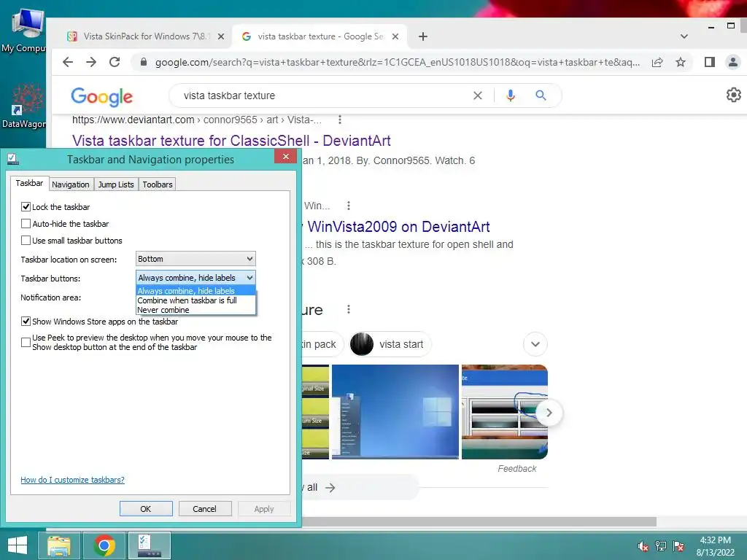Click in the Google search input field
Viewport: 747px width, 560px height.
(x=324, y=96)
